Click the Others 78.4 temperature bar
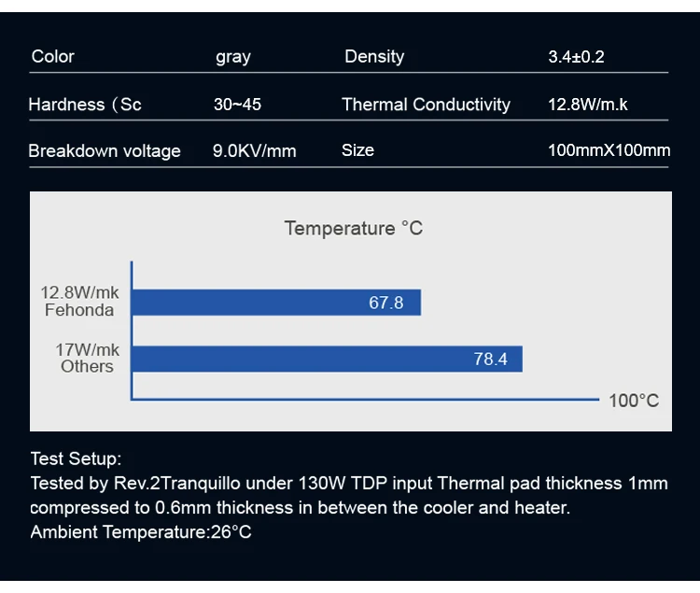Viewport: 700px width, 593px height. click(x=327, y=359)
